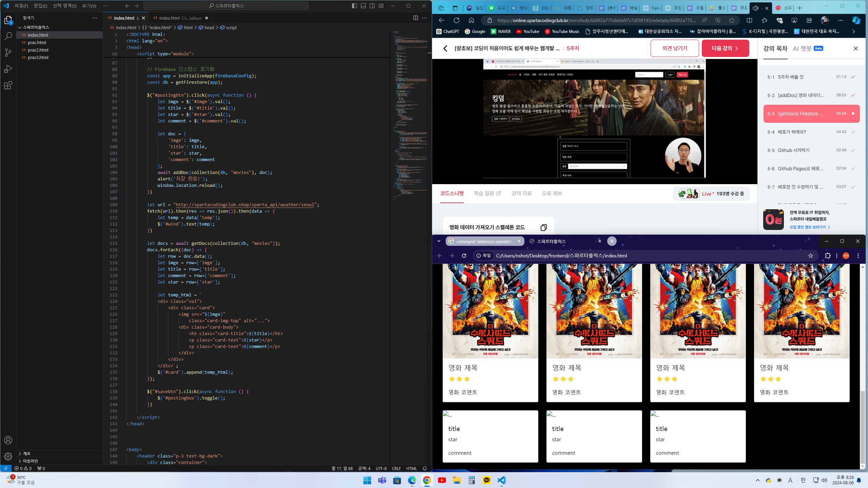Show errors and warnings in VS Code status bar
This screenshot has width=868, height=488.
23,468
